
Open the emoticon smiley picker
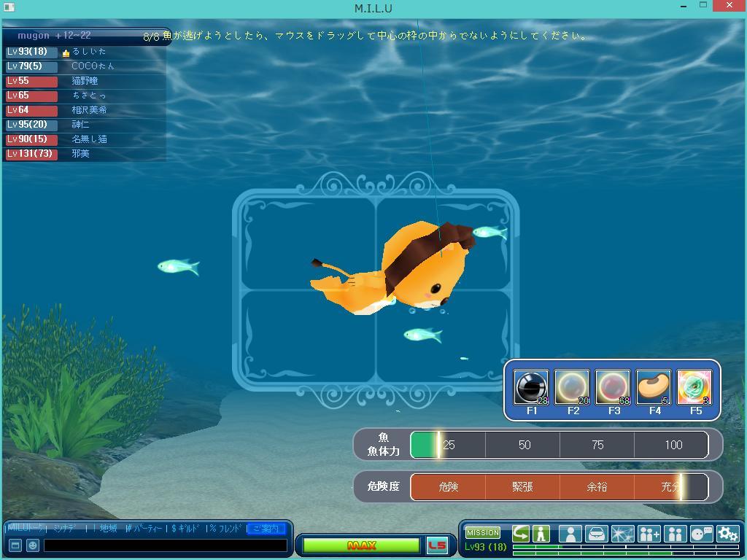[32, 545]
